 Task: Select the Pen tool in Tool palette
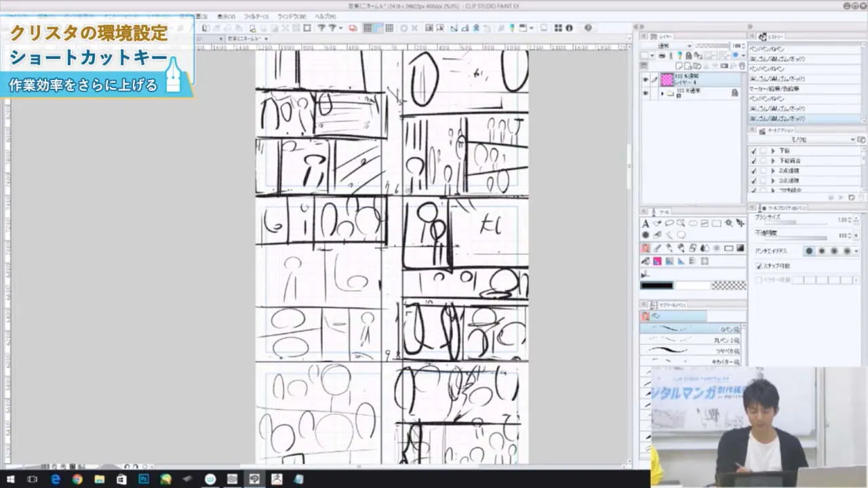(646, 248)
